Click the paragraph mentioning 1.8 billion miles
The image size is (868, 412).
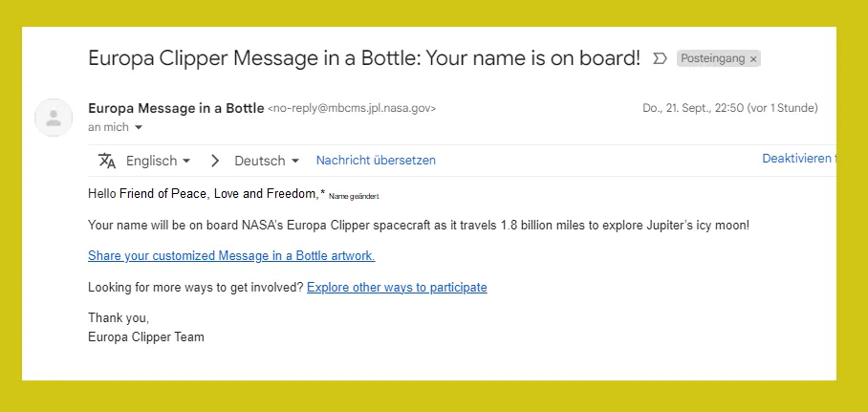click(x=419, y=226)
